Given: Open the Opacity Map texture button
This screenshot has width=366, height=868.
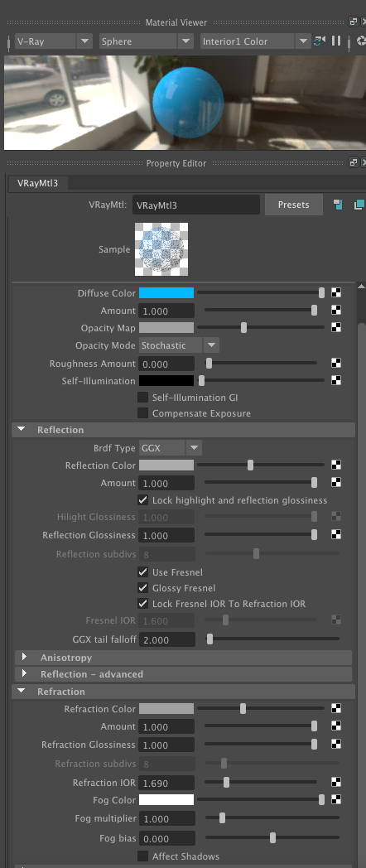Looking at the screenshot, I should (x=336, y=328).
